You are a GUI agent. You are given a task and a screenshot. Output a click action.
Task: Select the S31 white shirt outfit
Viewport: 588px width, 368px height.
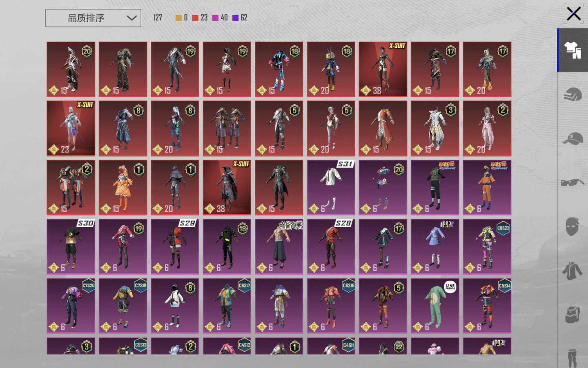(331, 188)
